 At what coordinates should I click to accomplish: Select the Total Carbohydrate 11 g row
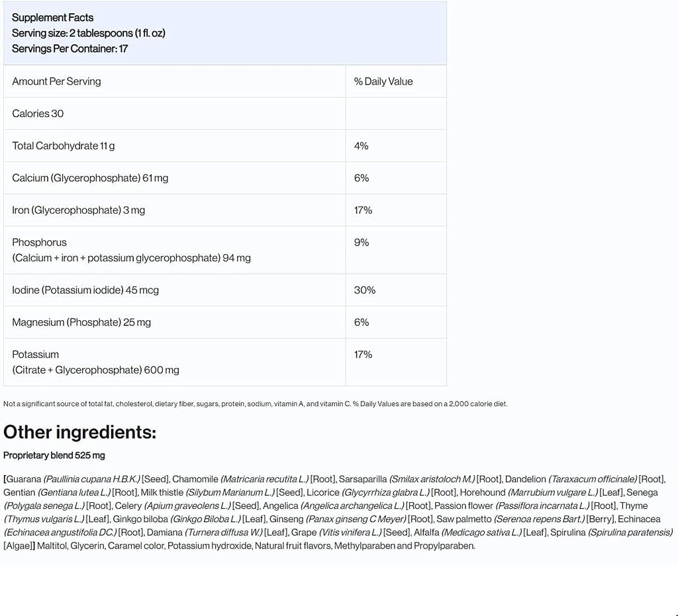[x=64, y=146]
